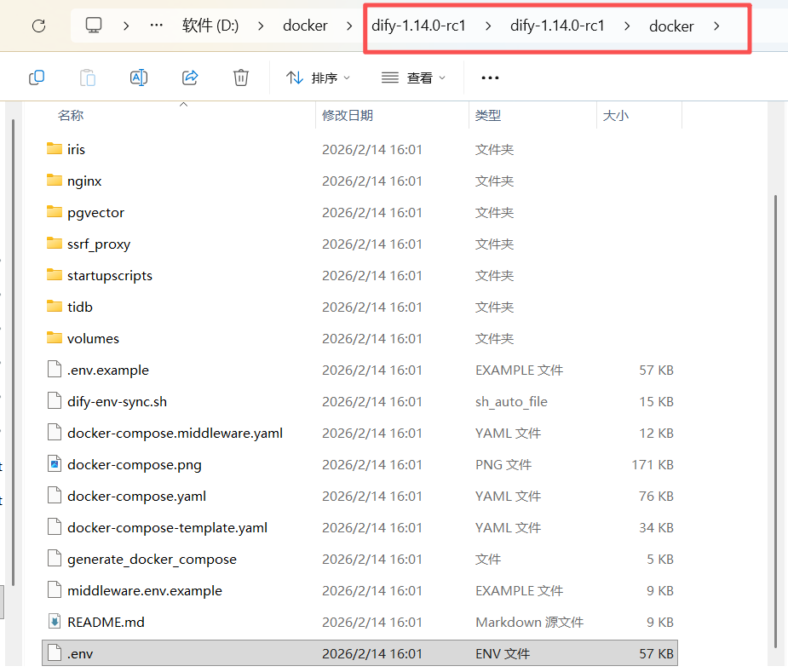This screenshot has width=788, height=672.
Task: Click the sort arrow above the 名称 column
Action: coord(183,105)
